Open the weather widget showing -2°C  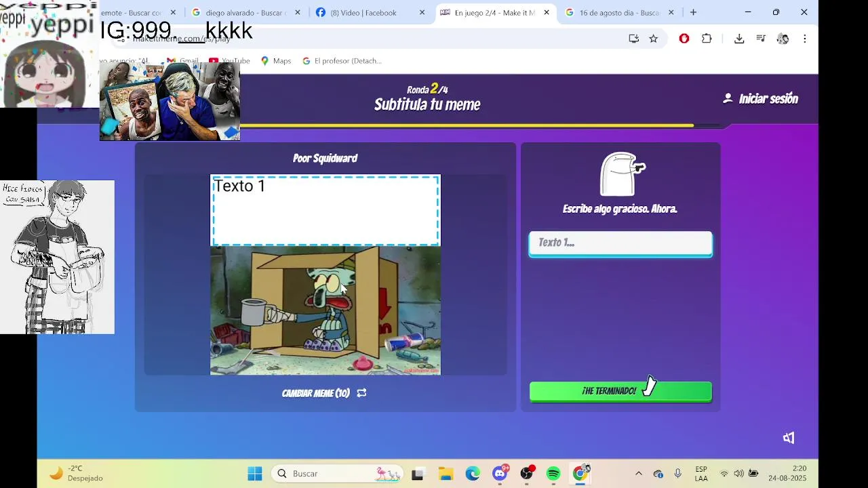[76, 473]
